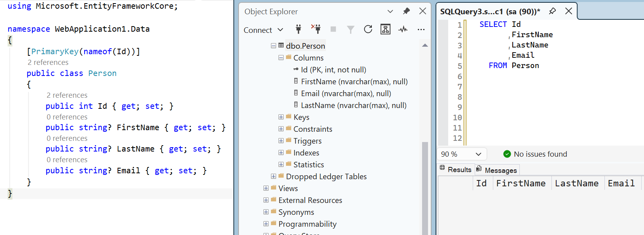Click the Object Explorer vertical scrollbar thumb
This screenshot has width=644, height=235.
click(425, 188)
